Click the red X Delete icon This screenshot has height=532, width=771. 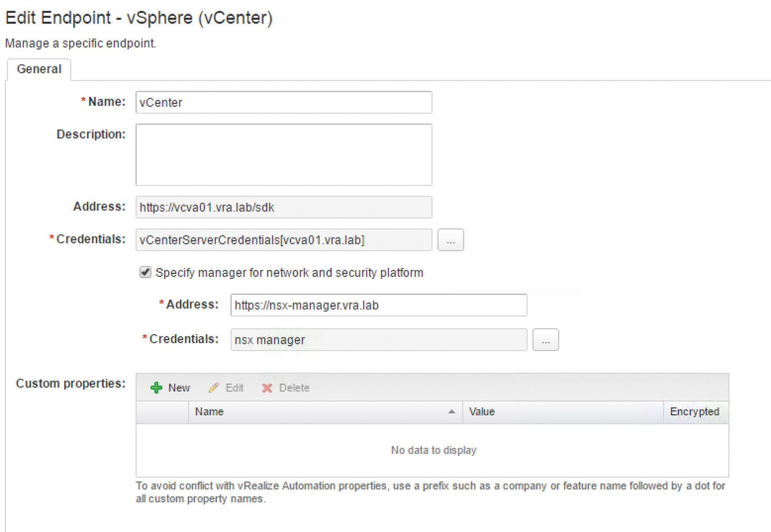tap(266, 387)
